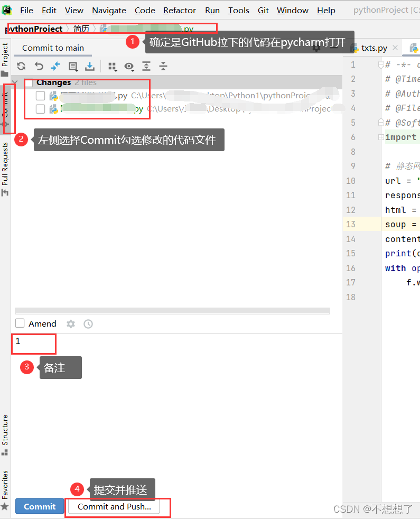Screen dimensions: 420x519
Task: Click the Expand All icon
Action: click(x=146, y=66)
